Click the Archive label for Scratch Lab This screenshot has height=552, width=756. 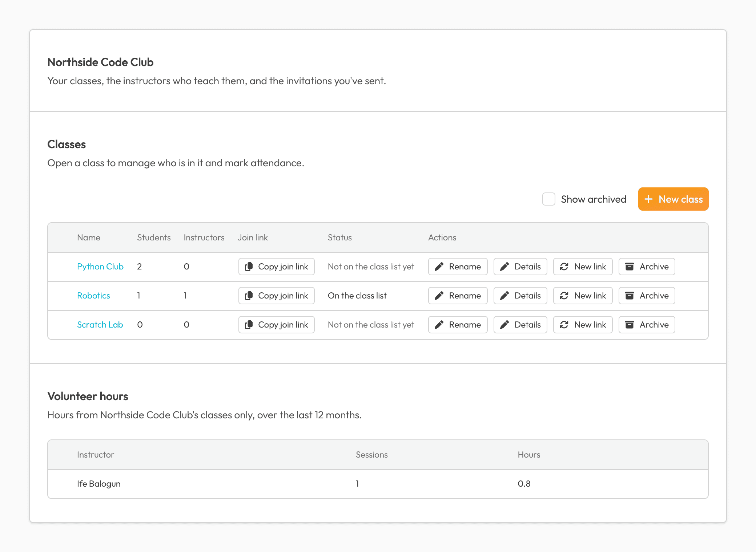(654, 325)
